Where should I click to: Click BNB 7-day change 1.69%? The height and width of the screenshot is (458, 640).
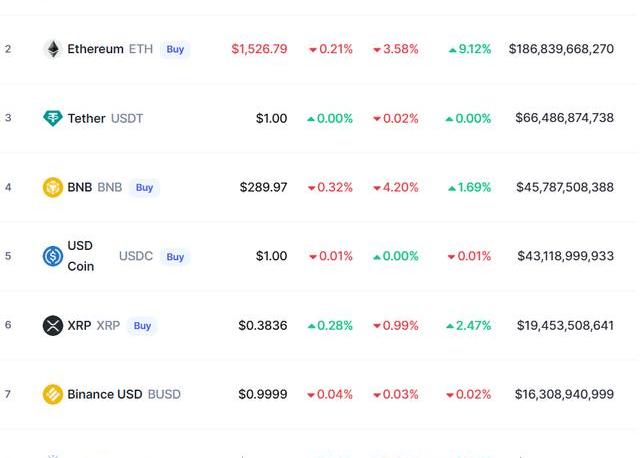click(x=469, y=187)
